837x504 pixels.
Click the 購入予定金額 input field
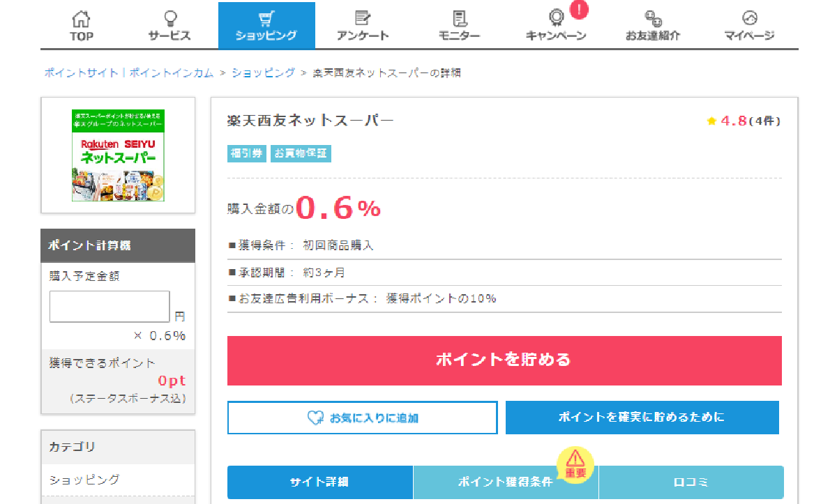[x=110, y=307]
